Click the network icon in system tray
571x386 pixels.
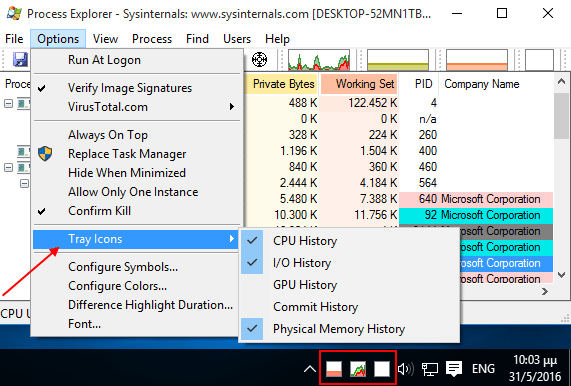(430, 369)
